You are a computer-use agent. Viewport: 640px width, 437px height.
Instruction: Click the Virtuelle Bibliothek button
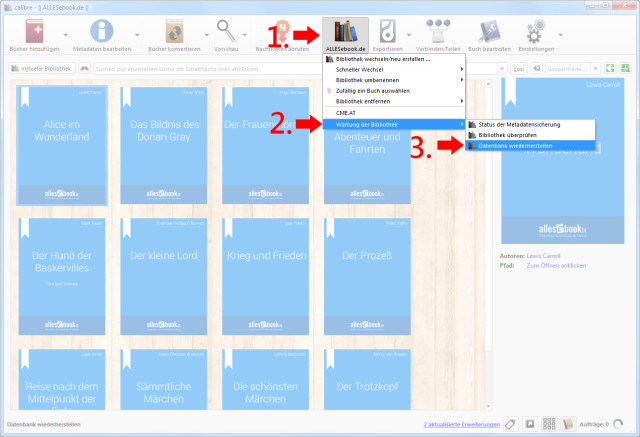pyautogui.click(x=42, y=69)
